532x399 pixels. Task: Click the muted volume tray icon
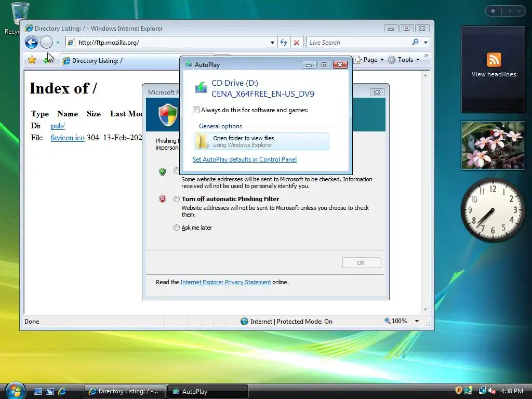[x=493, y=391]
